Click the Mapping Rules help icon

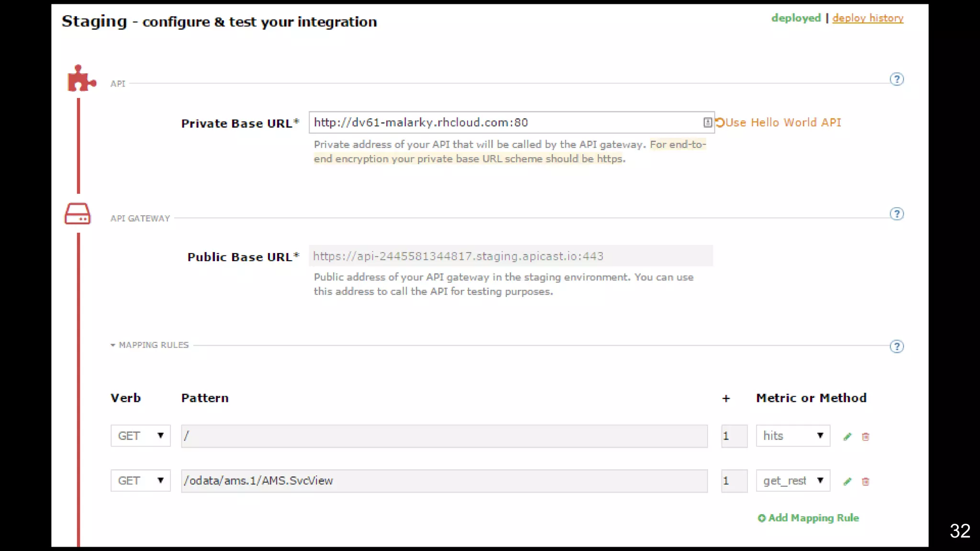[x=896, y=347]
